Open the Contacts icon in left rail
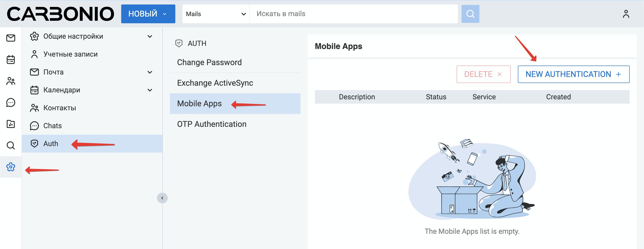Image resolution: width=644 pixels, height=249 pixels. pos(11,81)
